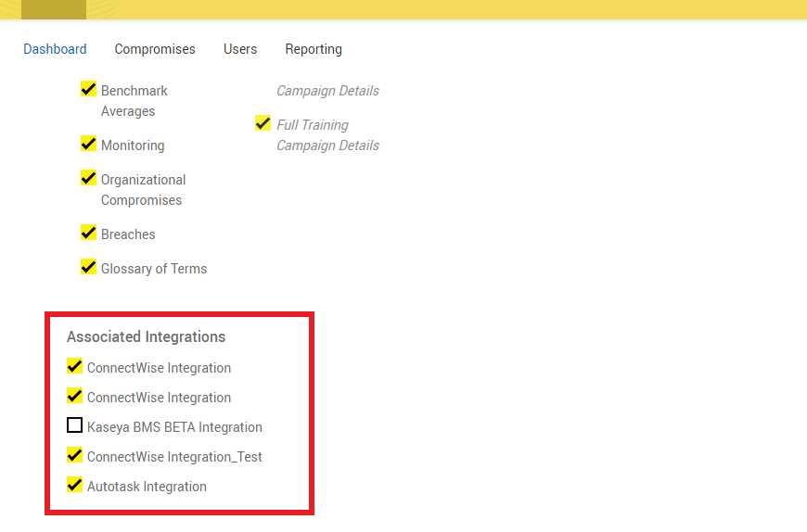
Task: Click the Kaseya BMS BETA Integration label
Action: (174, 427)
